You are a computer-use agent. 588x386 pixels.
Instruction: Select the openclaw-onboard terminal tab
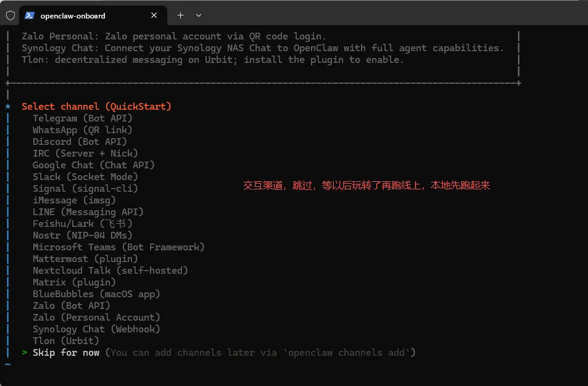tap(93, 16)
